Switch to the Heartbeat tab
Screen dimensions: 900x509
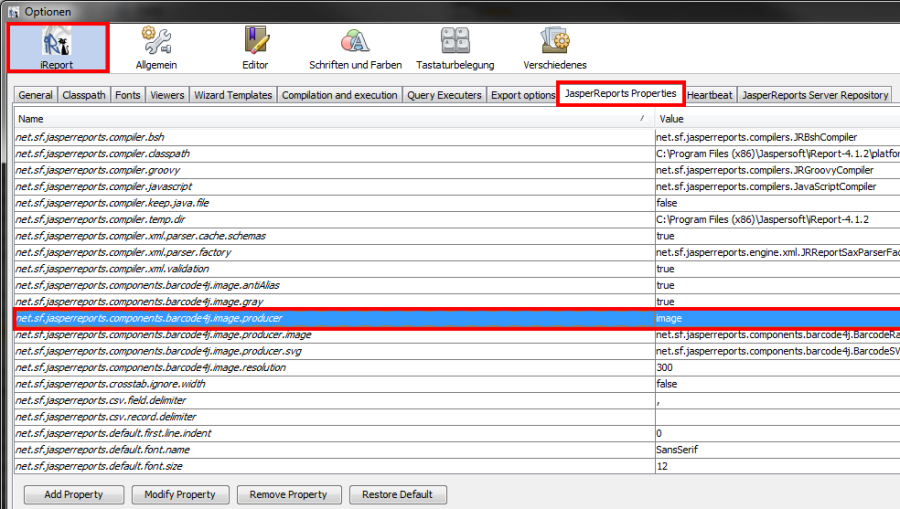[x=709, y=95]
